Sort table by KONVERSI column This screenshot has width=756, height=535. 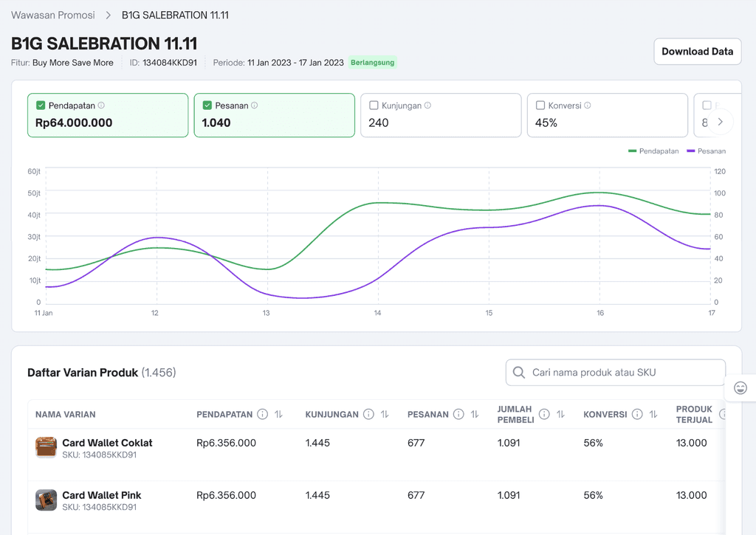pyautogui.click(x=653, y=414)
